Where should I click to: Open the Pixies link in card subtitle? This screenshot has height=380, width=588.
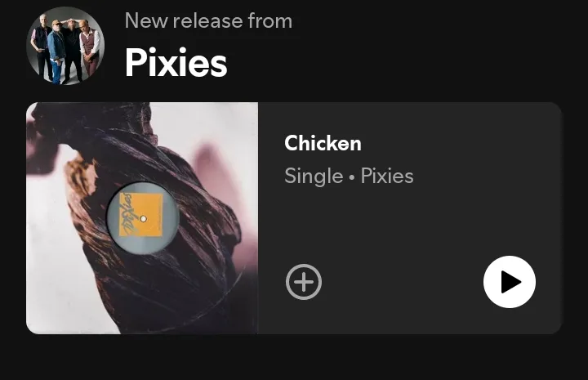click(x=387, y=176)
